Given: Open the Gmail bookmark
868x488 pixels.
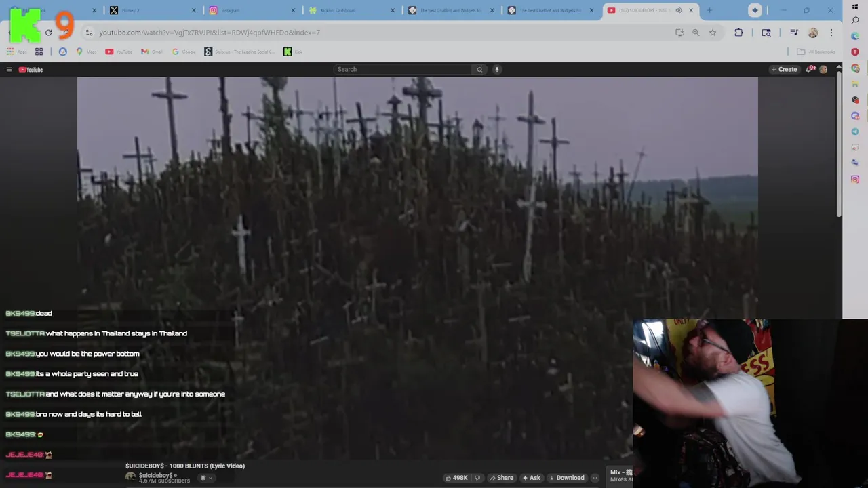Looking at the screenshot, I should [151, 52].
